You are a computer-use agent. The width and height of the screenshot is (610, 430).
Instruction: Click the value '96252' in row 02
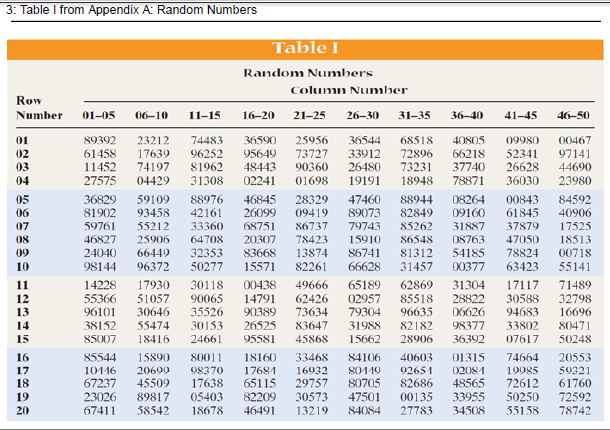[x=207, y=154]
